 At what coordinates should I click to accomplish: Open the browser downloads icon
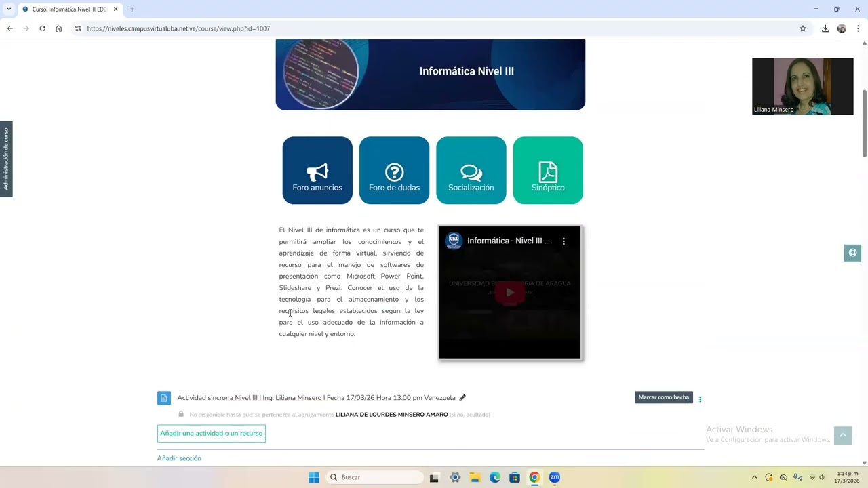(x=825, y=28)
